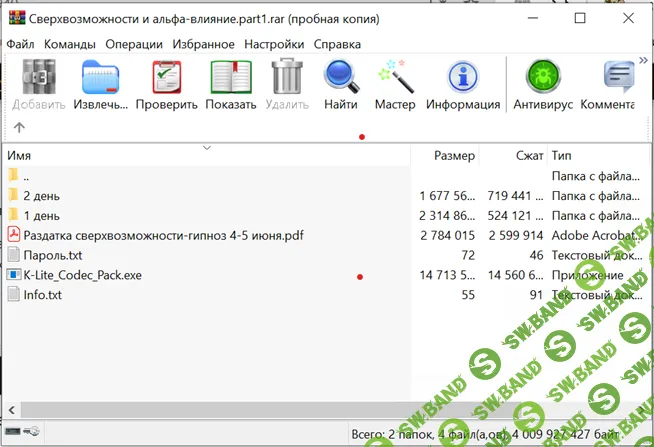Select the Раздатка сверхвозможности-гипноз PDF file

(163, 235)
